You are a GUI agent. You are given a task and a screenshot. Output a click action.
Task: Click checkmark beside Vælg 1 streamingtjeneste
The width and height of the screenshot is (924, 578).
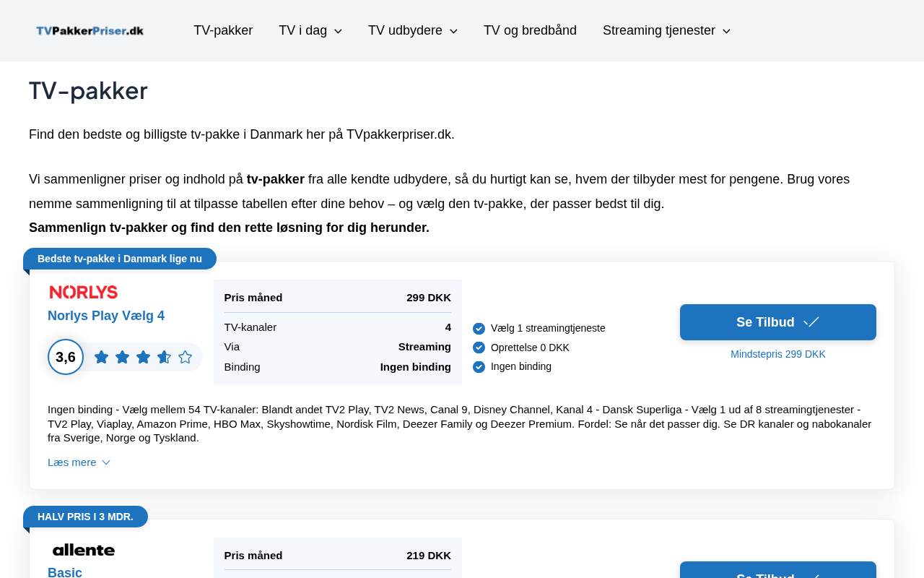click(x=479, y=329)
